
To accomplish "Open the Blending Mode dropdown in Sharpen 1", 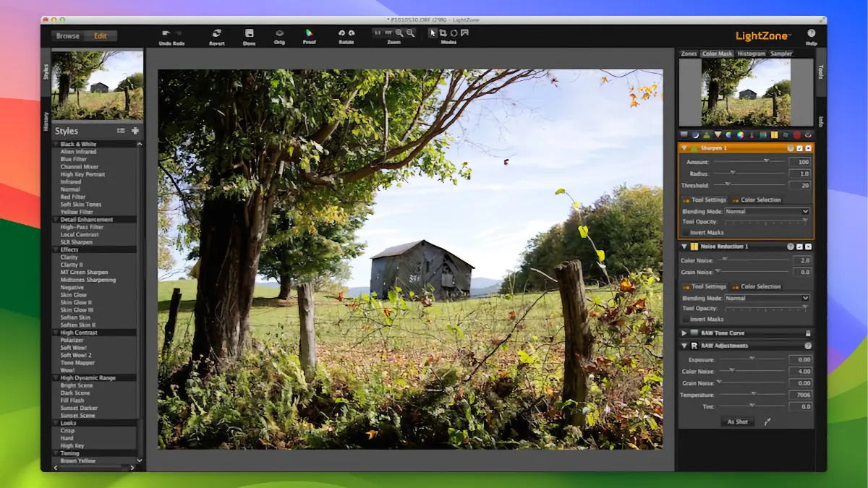I will coord(767,212).
